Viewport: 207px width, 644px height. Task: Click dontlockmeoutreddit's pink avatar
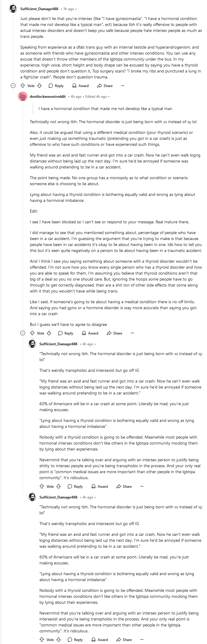23,97
